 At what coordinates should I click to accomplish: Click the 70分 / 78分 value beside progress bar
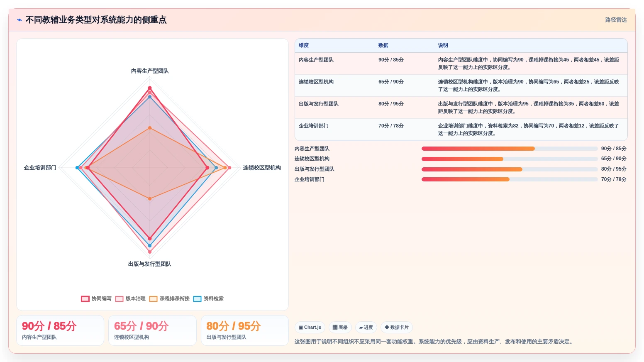point(614,180)
